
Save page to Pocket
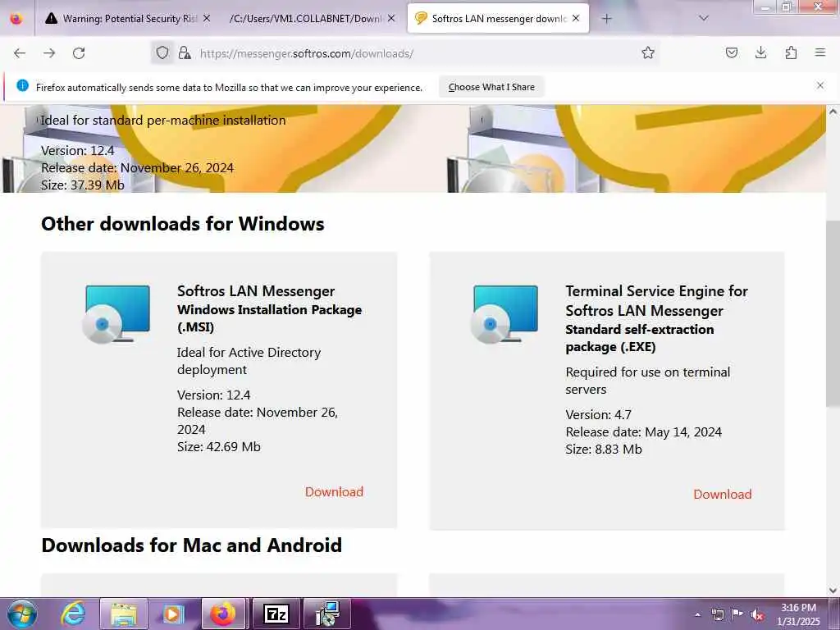[732, 53]
